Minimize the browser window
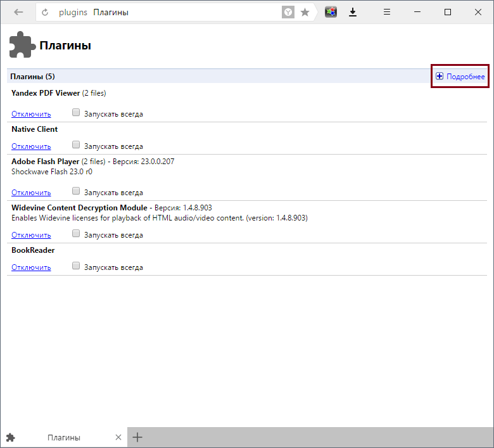The image size is (494, 448). 417,12
